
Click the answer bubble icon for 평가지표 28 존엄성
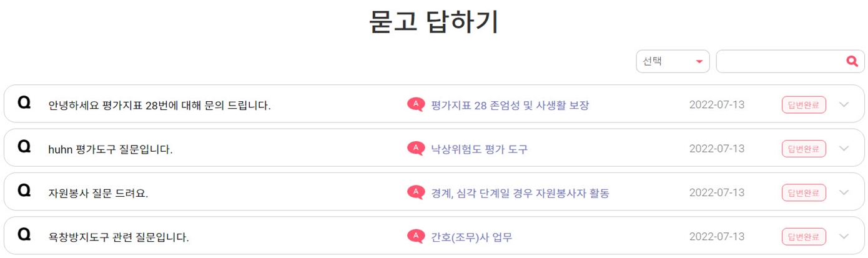click(x=416, y=104)
